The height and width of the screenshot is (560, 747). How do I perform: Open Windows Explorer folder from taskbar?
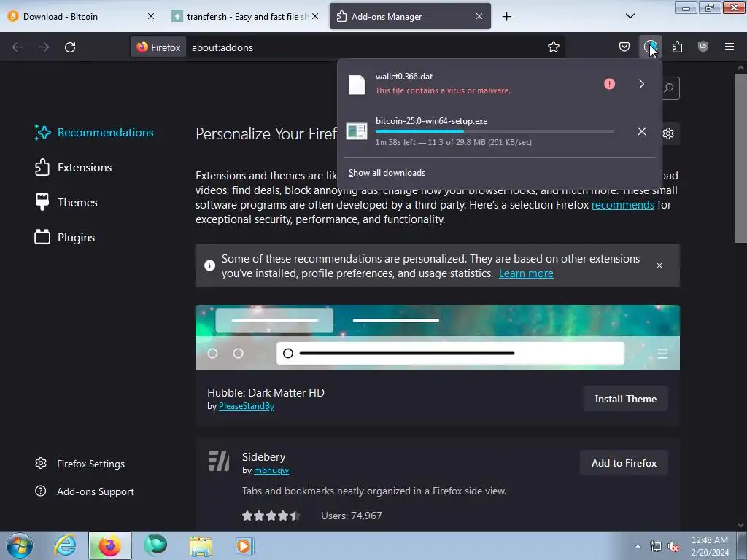pos(201,545)
